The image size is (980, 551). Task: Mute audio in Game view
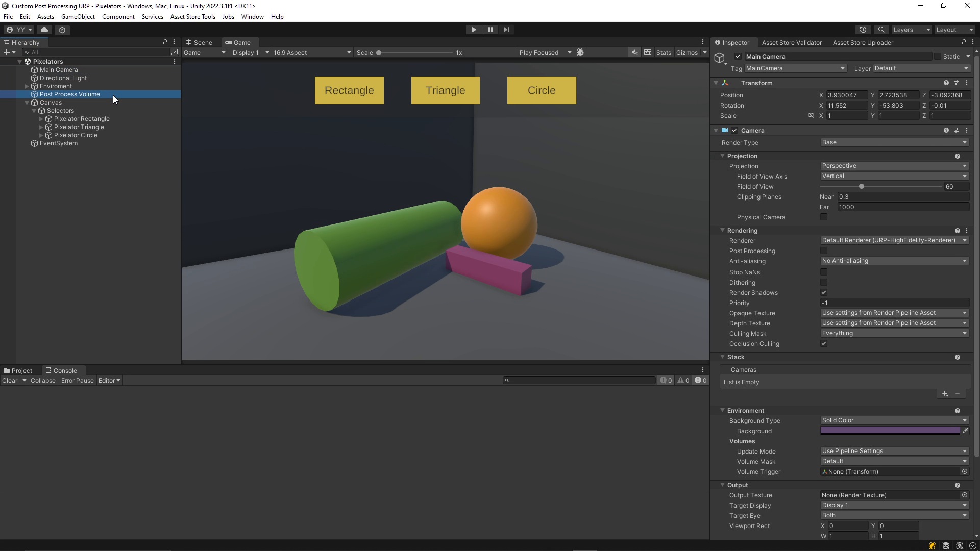(634, 52)
